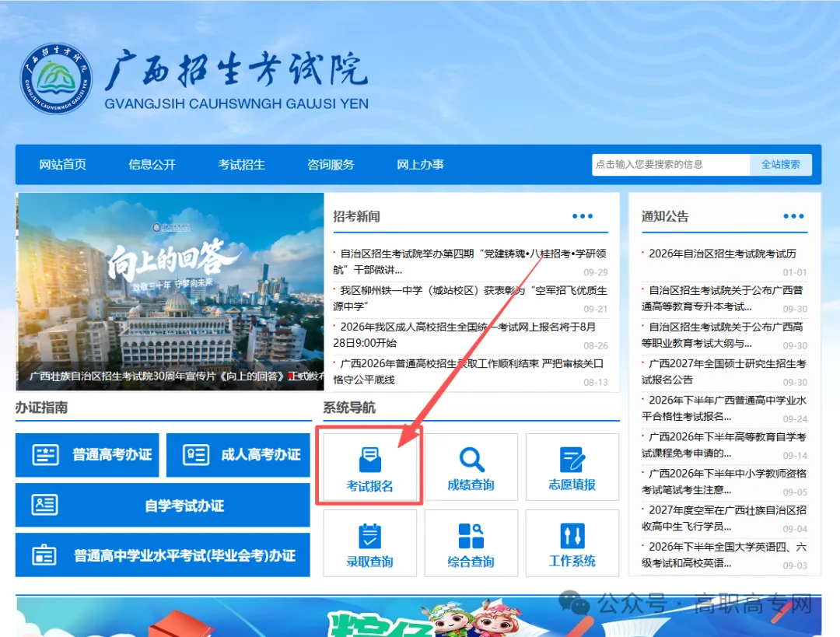Open news 广西2026年普通高校招生录取工作顺利结束
Screen dimensions: 840x637
click(x=470, y=371)
